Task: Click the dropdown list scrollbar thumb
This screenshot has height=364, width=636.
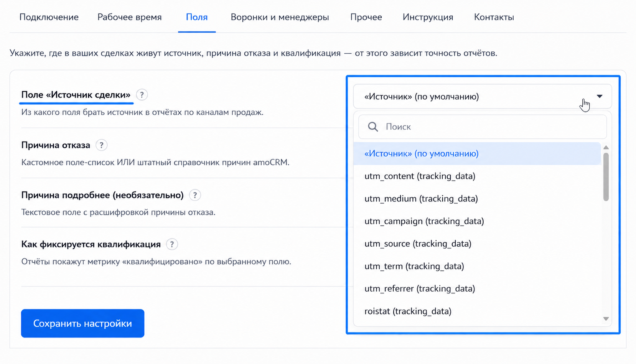Action: point(606,177)
